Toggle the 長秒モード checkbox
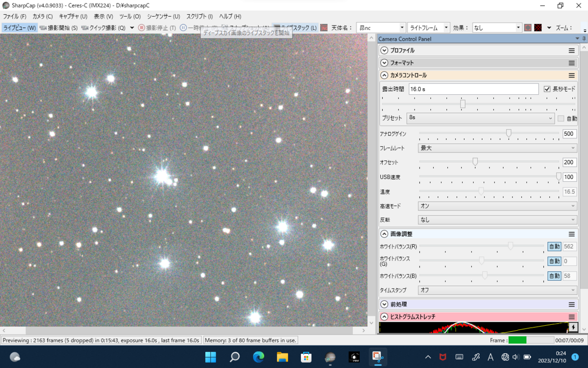The image size is (588, 368). 548,89
